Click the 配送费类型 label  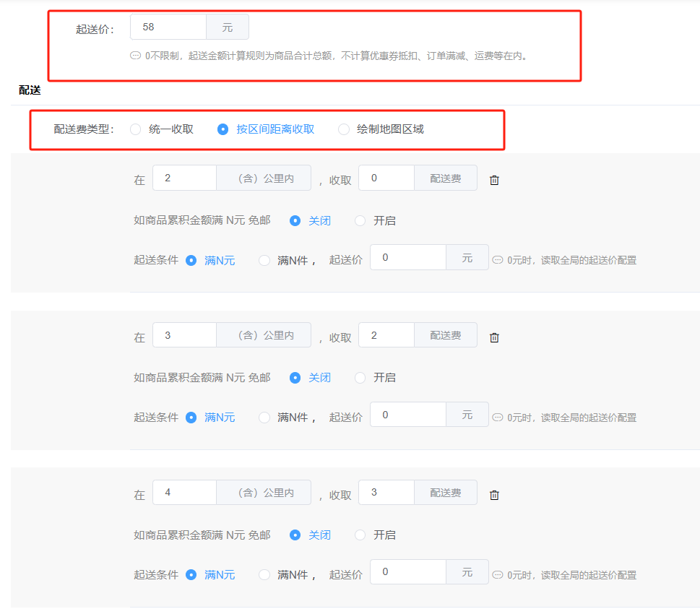84,129
